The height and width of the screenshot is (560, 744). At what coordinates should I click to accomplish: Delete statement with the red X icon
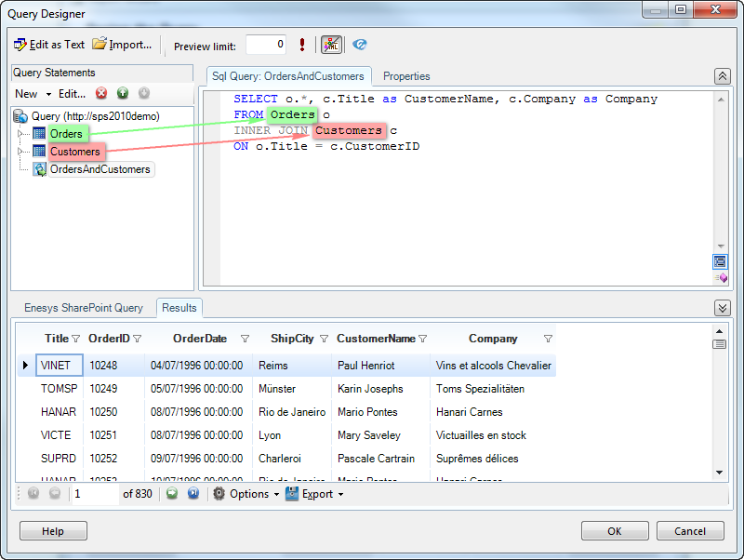(101, 93)
